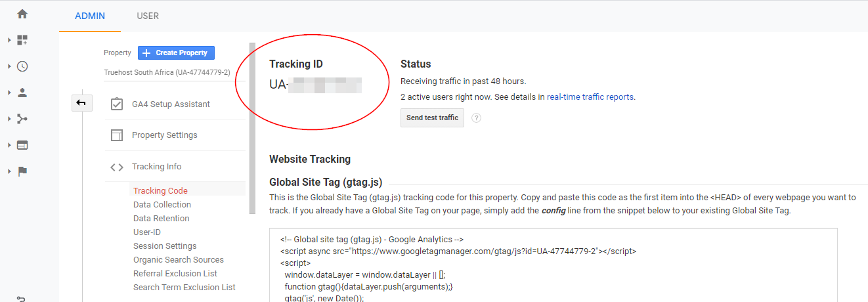Open the Audience person icon
The height and width of the screenshot is (302, 868).
(22, 93)
